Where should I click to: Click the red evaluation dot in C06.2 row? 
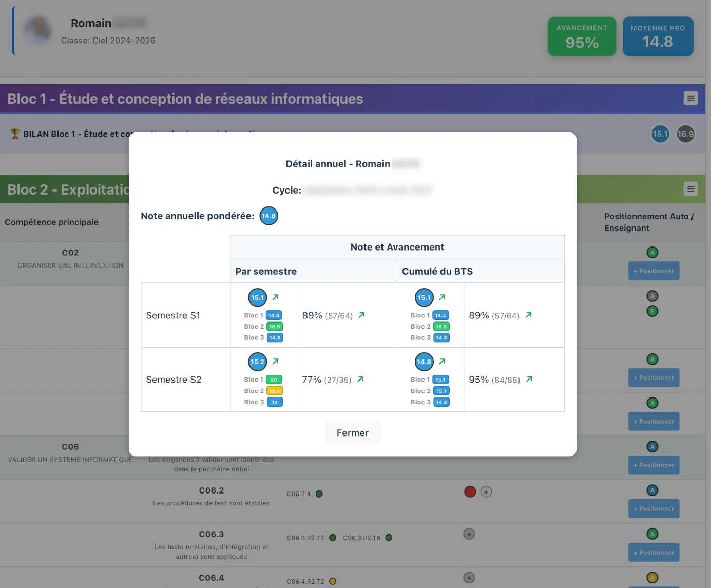(x=470, y=491)
